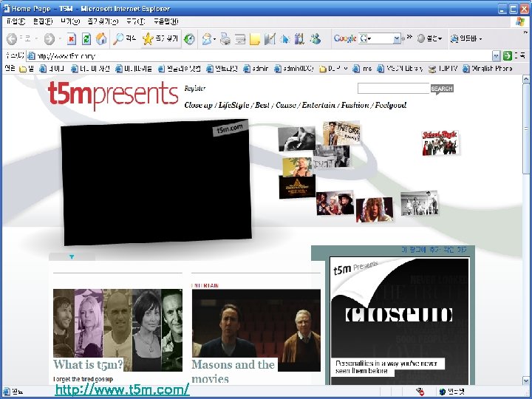The width and height of the screenshot is (532, 399).
Task: Open the History clock icon
Action: [189, 39]
